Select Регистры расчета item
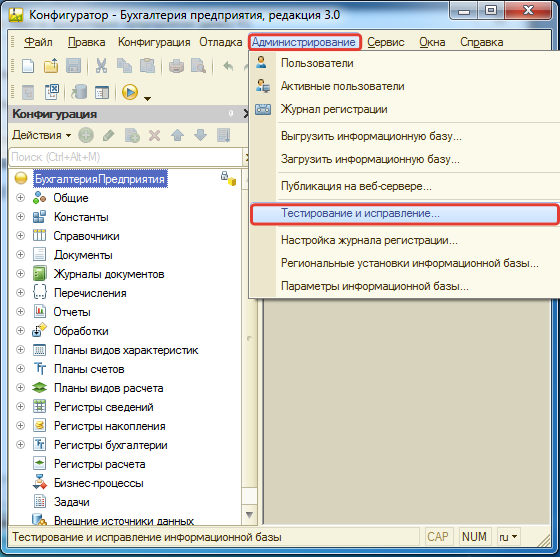Screen dimensions: 560x557 99,464
